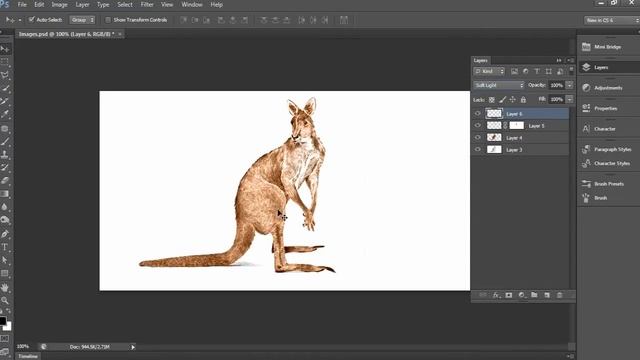Add a layer mask from Layers panel footer
The height and width of the screenshot is (360, 640).
[509, 295]
